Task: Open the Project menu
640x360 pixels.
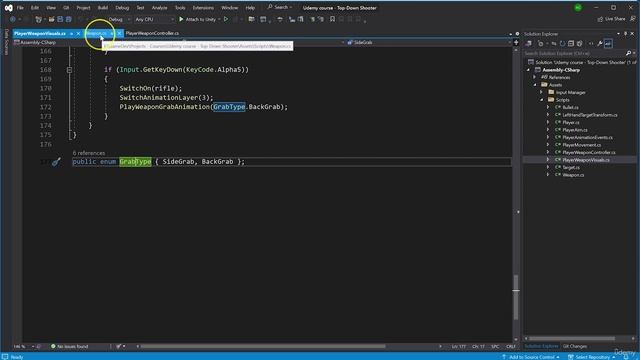Action: coord(83,8)
